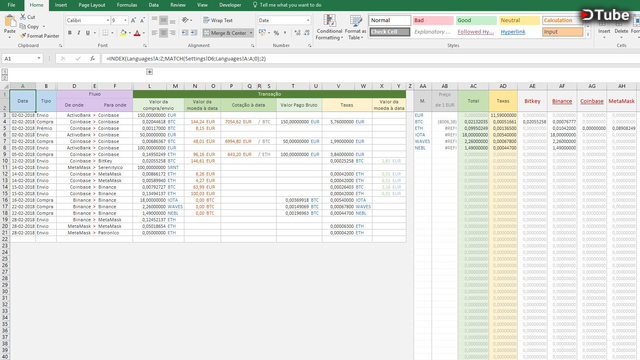Viewport: 640px width, 360px height.
Task: Click Insert Function fx icon
Action: tap(92, 59)
